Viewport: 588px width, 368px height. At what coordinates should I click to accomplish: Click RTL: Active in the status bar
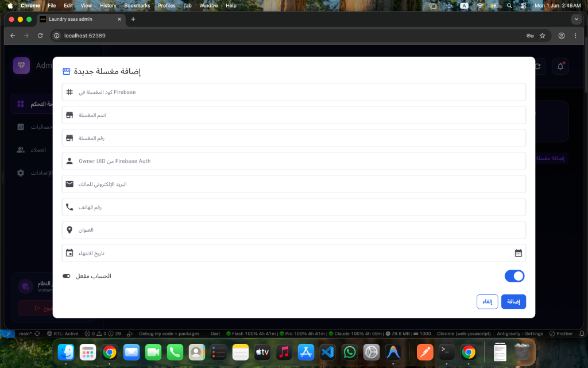62,333
